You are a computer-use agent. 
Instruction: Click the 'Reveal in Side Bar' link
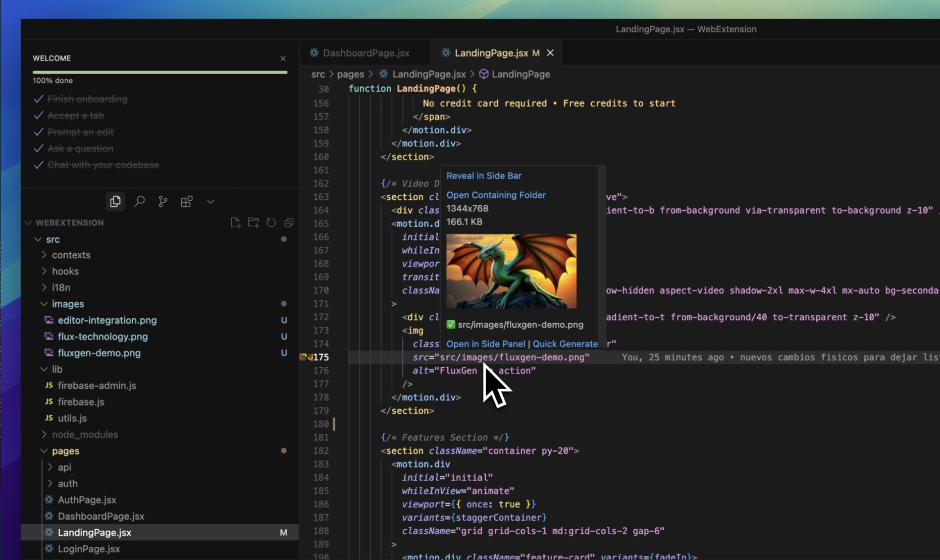(484, 176)
